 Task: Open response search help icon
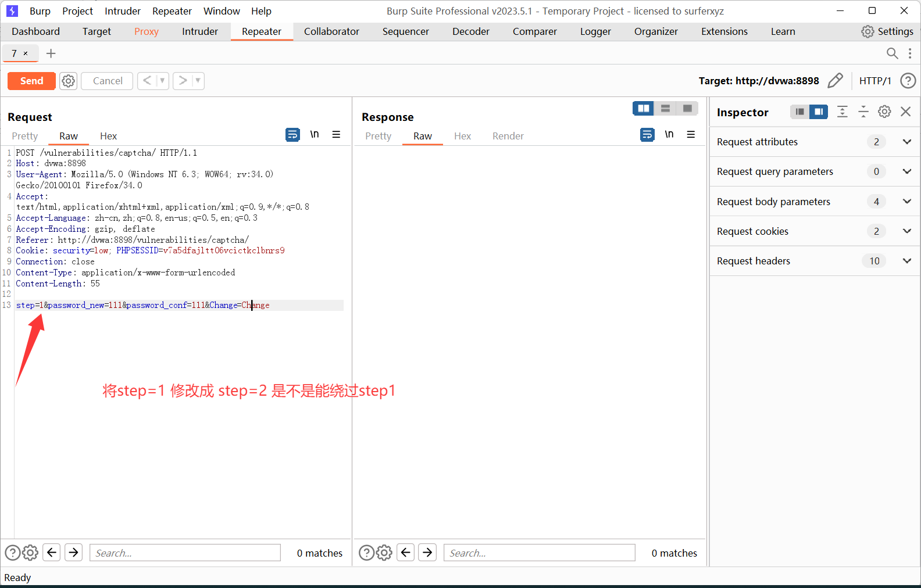pyautogui.click(x=366, y=553)
